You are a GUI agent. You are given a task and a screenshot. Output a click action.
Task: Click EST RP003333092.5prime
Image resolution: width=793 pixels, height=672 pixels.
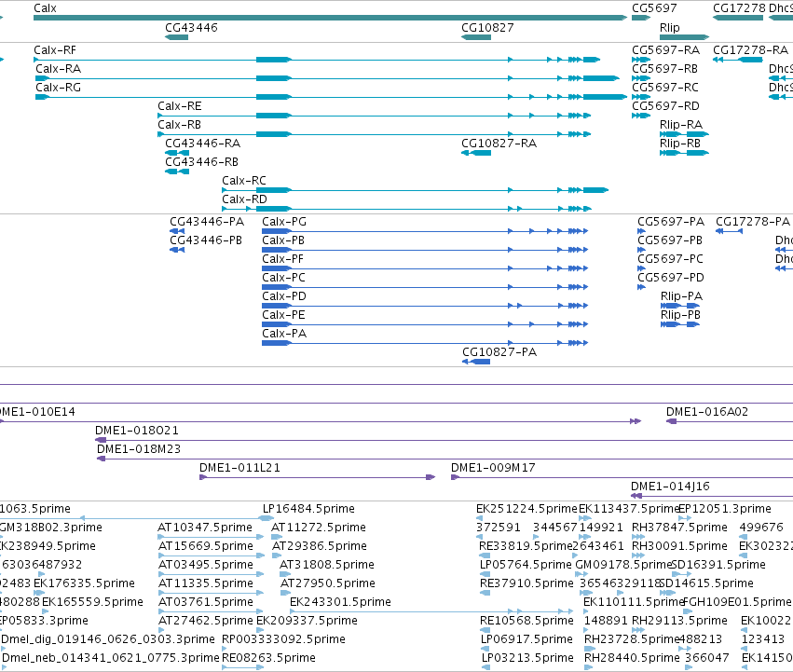click(x=283, y=639)
